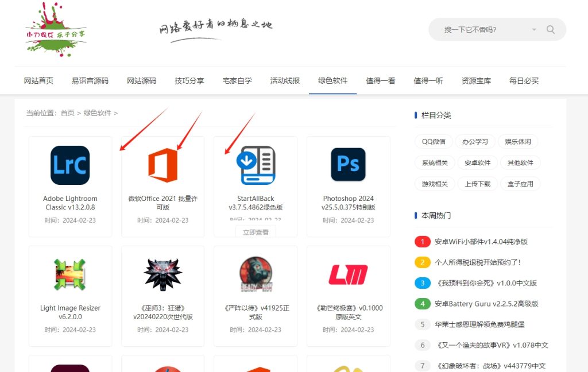Open StartAllBack v3.7.5.4862绿色版 title
The image size is (588, 372).
[x=256, y=203]
